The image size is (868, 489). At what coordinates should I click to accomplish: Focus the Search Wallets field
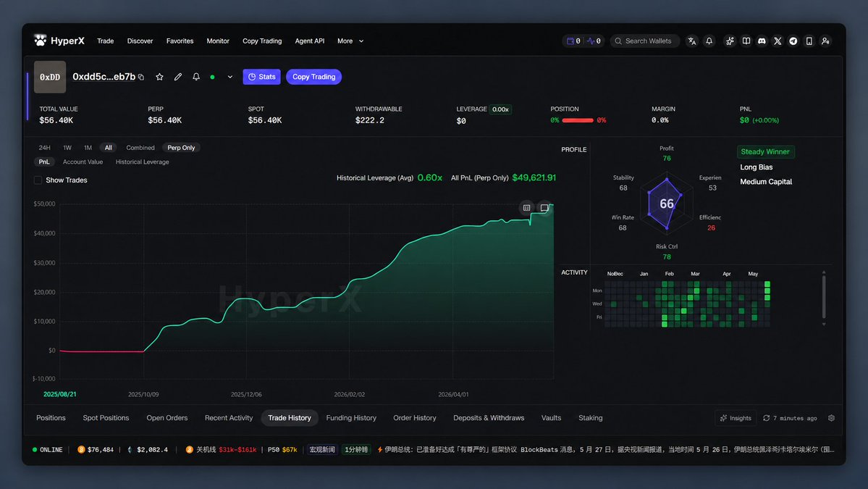pyautogui.click(x=644, y=41)
